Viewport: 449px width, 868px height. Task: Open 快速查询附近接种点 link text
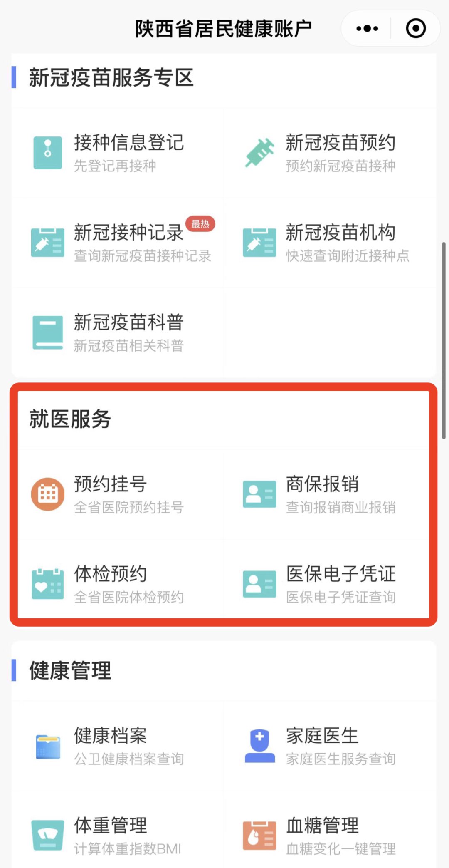pyautogui.click(x=348, y=256)
